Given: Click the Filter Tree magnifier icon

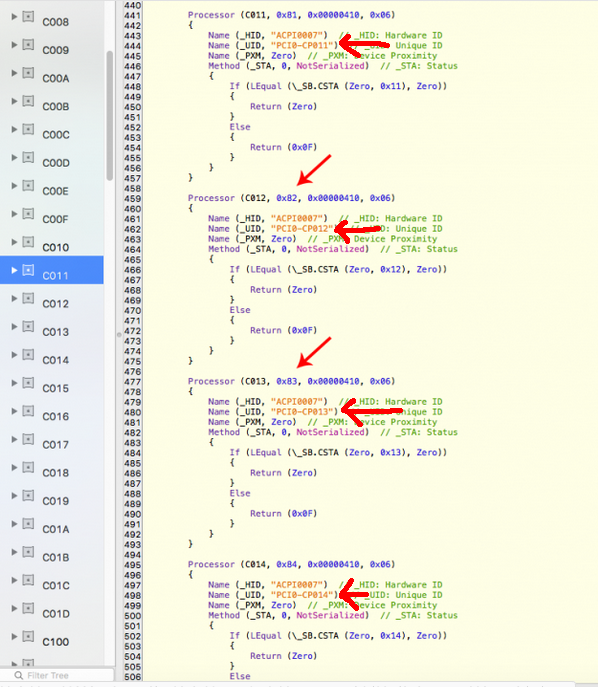Looking at the screenshot, I should [x=18, y=675].
